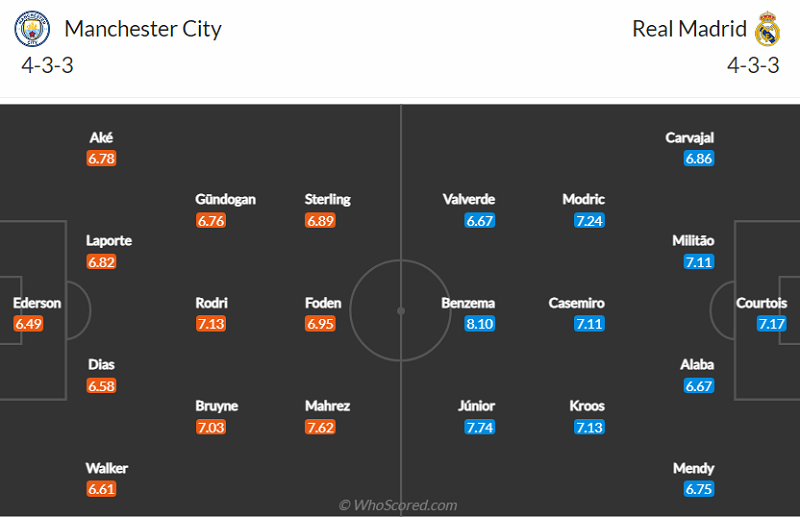Select player Casemiro on the pitch
Viewport: 800px width, 517px height.
click(577, 303)
